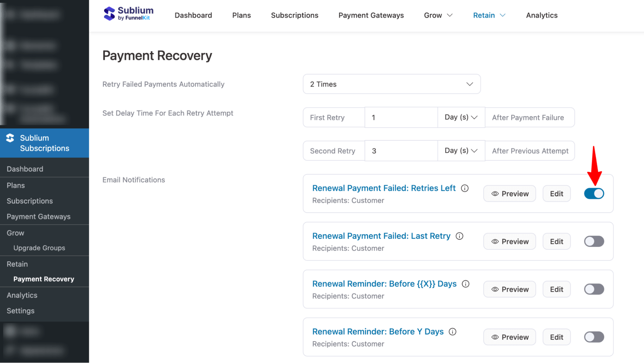
Task: Enable the Renewal Payment Failed Last Retry notification
Action: click(594, 241)
